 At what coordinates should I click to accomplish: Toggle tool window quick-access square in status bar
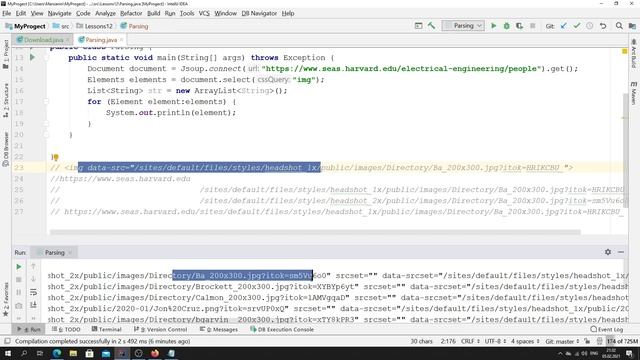(x=7, y=341)
